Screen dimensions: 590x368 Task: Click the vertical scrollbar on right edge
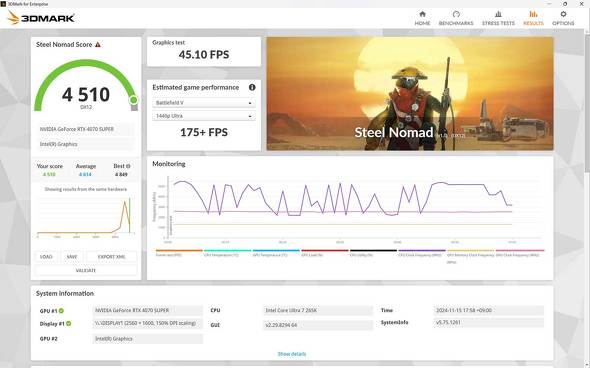point(587,102)
